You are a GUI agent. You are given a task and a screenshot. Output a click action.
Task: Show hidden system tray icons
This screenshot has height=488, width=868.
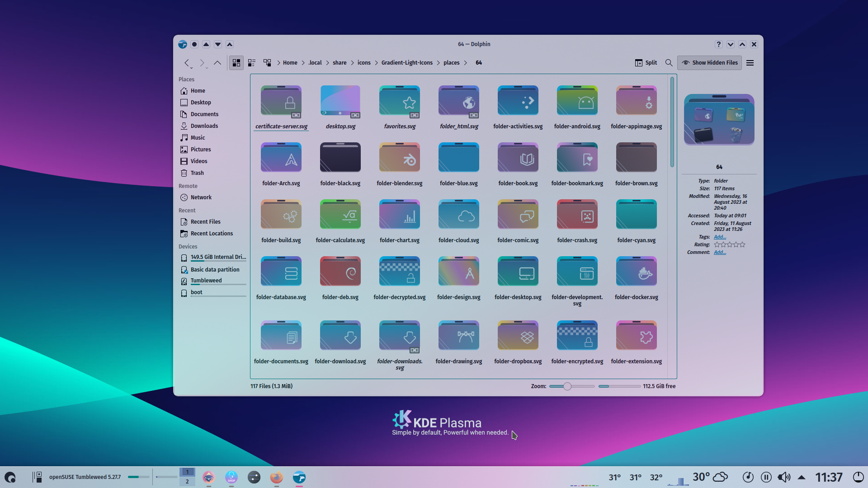click(x=802, y=477)
